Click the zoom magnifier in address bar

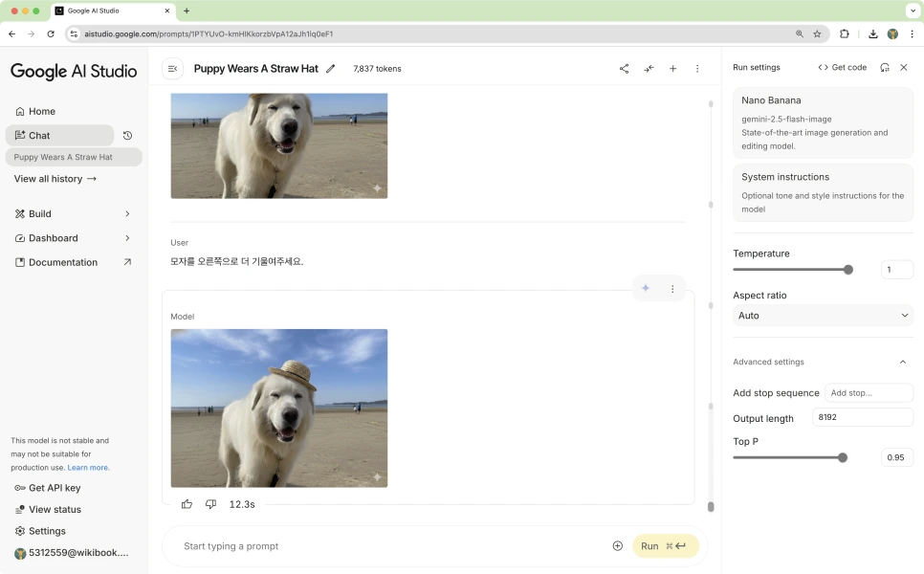(799, 33)
